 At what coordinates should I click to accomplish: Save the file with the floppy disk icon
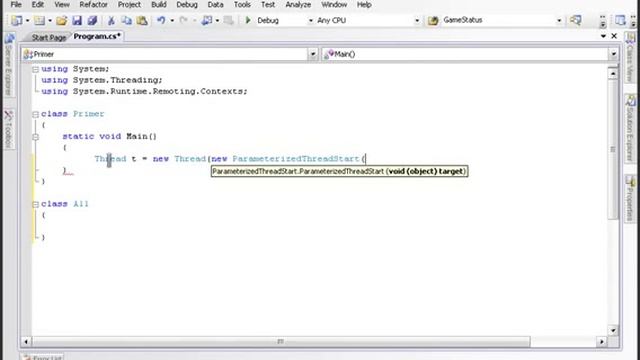tap(77, 20)
